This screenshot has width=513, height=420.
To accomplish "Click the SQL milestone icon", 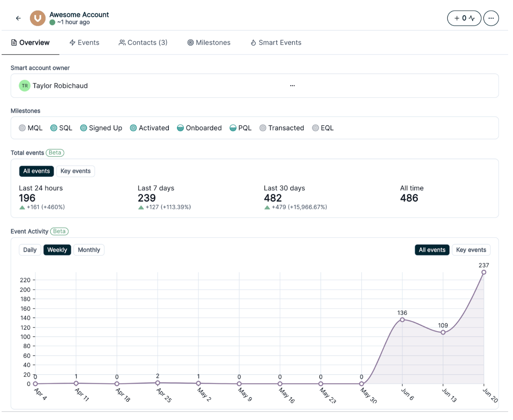I will [54, 128].
